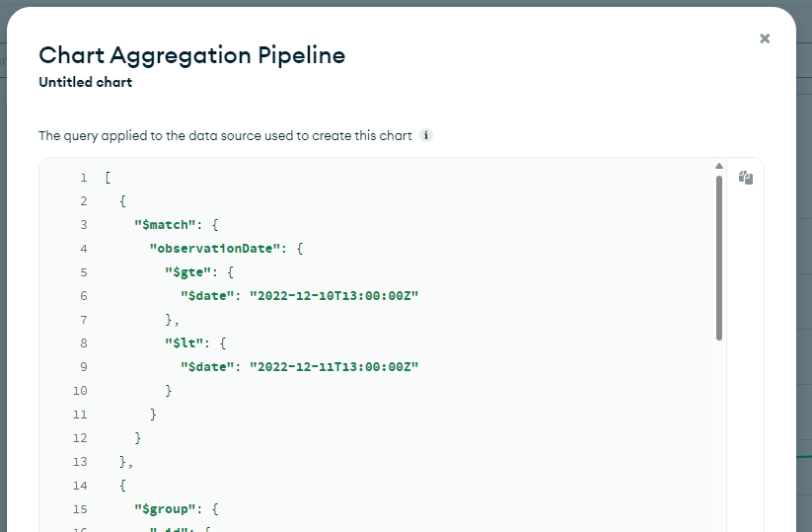Image resolution: width=812 pixels, height=532 pixels.
Task: Click the scrollbar up arrow
Action: point(719,166)
